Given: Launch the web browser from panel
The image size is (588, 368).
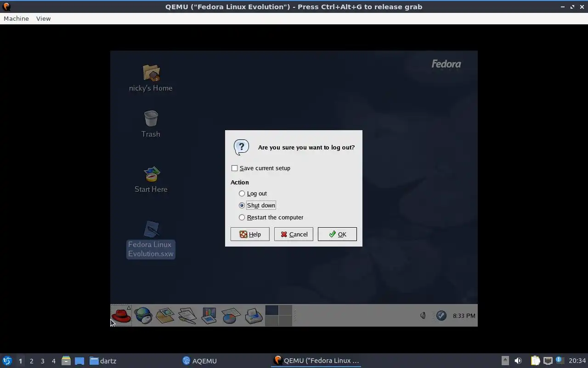Looking at the screenshot, I should point(143,316).
